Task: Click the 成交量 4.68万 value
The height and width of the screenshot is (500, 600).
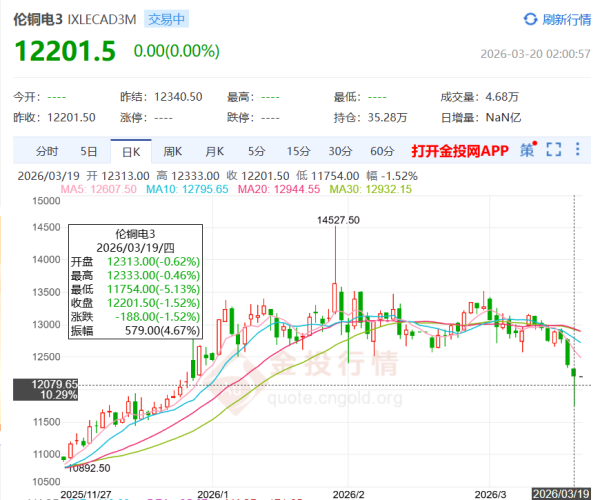Action: [502, 97]
